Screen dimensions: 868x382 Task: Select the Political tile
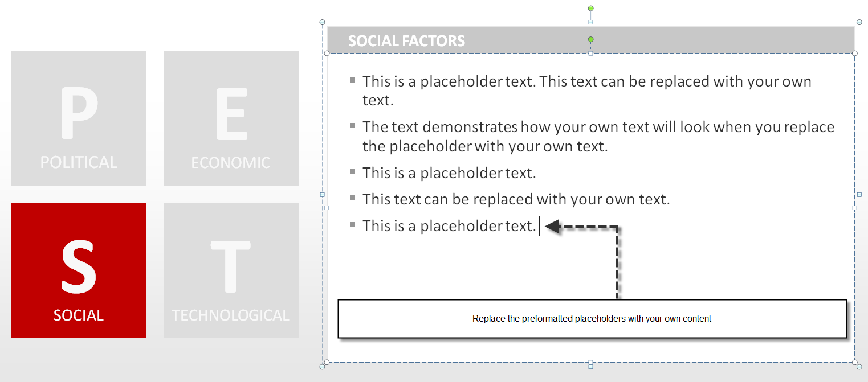coord(79,118)
